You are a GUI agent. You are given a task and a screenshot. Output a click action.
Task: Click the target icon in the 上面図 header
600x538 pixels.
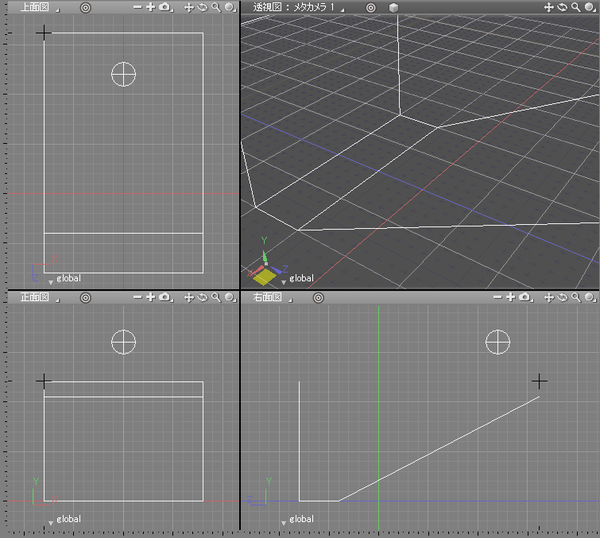[x=85, y=8]
